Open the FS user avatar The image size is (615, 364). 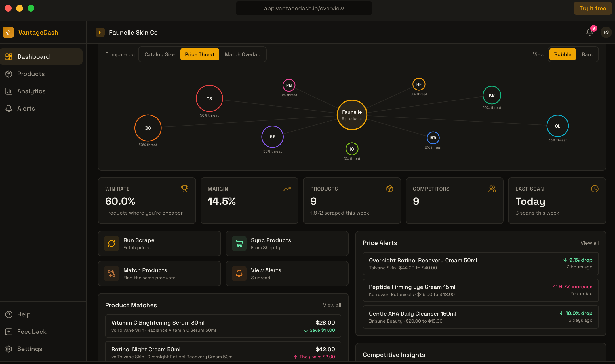coord(606,32)
